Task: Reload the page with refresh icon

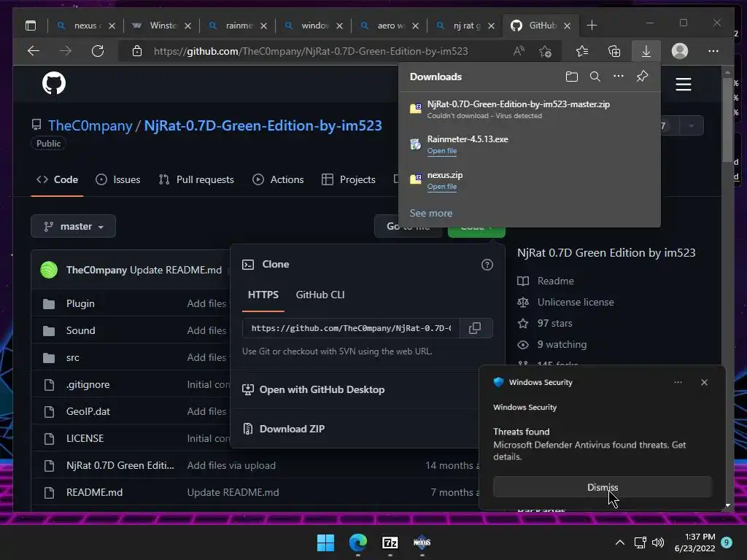Action: pyautogui.click(x=98, y=51)
